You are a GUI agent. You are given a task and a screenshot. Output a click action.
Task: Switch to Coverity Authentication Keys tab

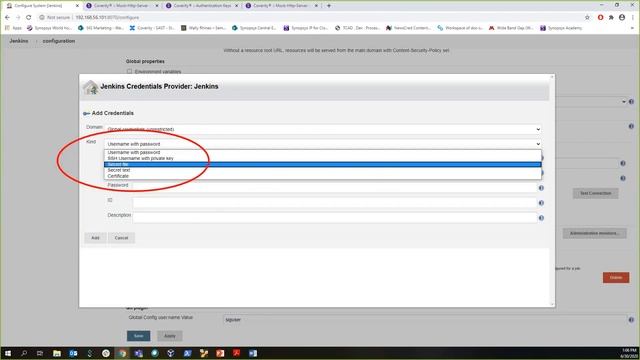click(202, 6)
